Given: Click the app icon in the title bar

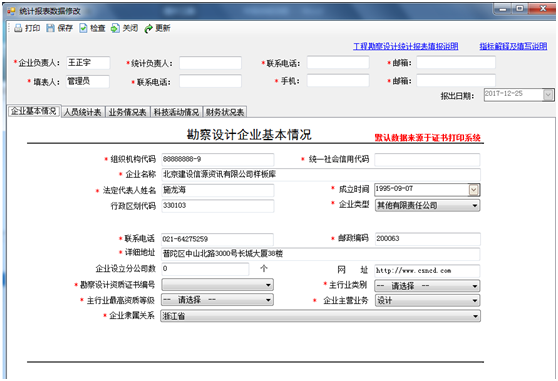Looking at the screenshot, I should (11, 11).
